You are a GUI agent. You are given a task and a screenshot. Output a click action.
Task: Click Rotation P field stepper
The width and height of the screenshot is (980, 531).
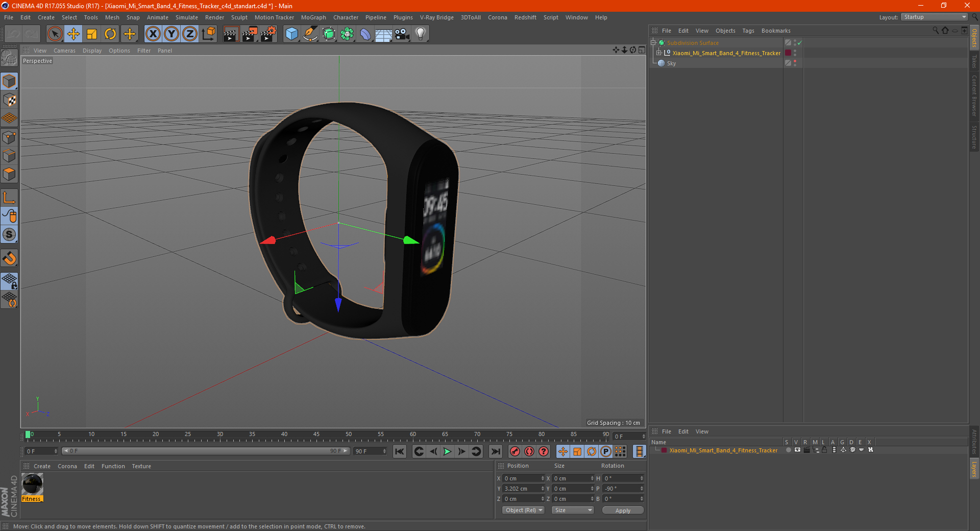point(642,489)
